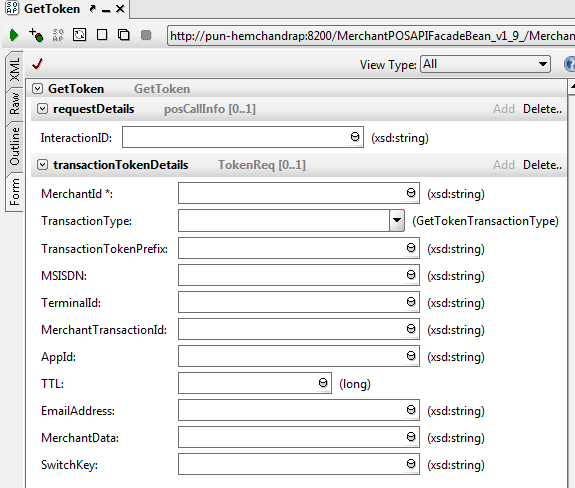This screenshot has height=488, width=575.
Task: Click Delete.. for transactionTokenDetails
Action: click(x=542, y=165)
